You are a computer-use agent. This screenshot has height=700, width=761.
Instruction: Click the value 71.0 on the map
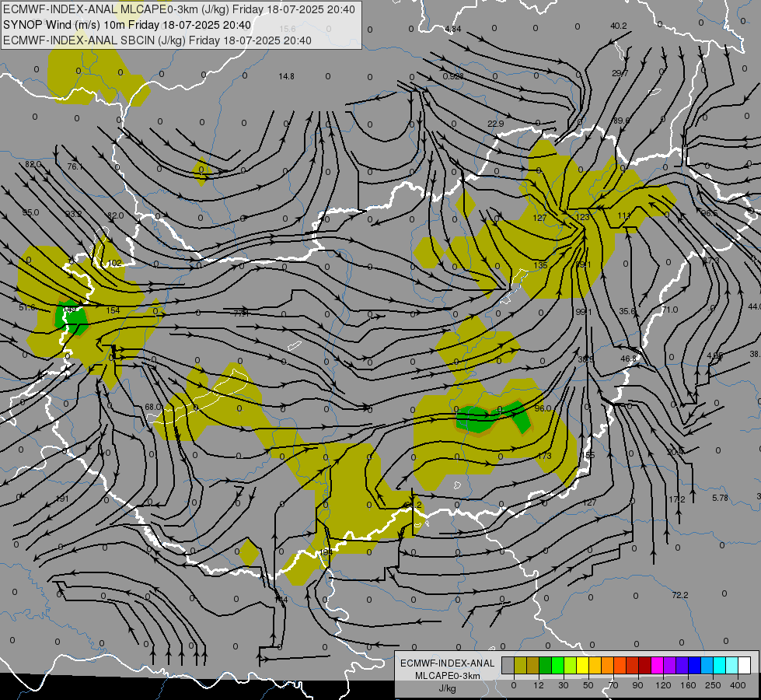tap(670, 310)
